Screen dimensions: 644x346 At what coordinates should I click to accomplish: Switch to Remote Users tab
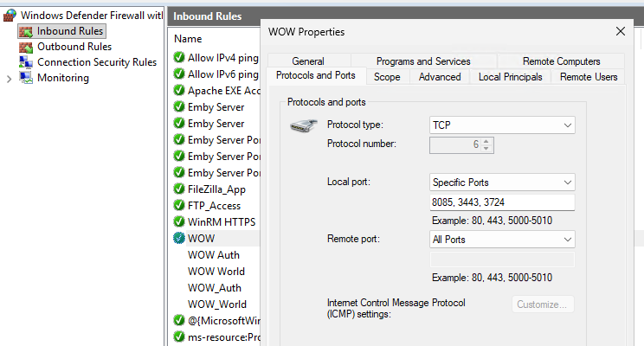pyautogui.click(x=589, y=77)
